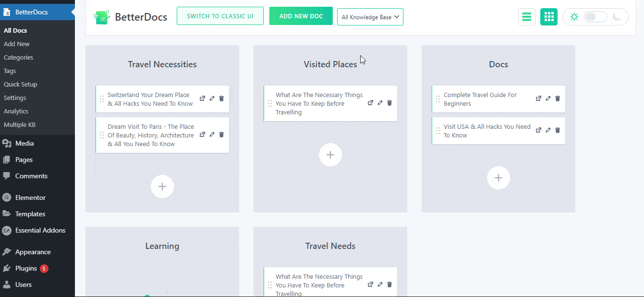View the Switzerland Your Dream Place doc
The height and width of the screenshot is (297, 644).
202,99
